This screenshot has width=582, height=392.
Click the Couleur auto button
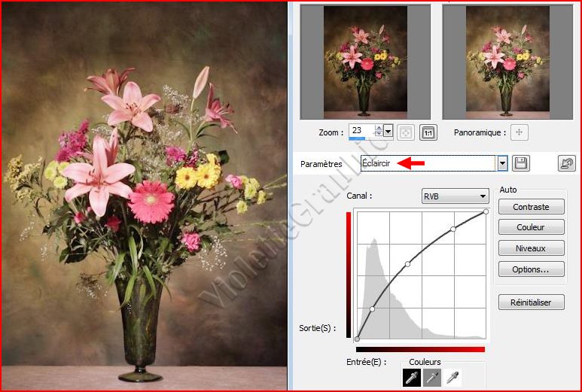pyautogui.click(x=531, y=227)
